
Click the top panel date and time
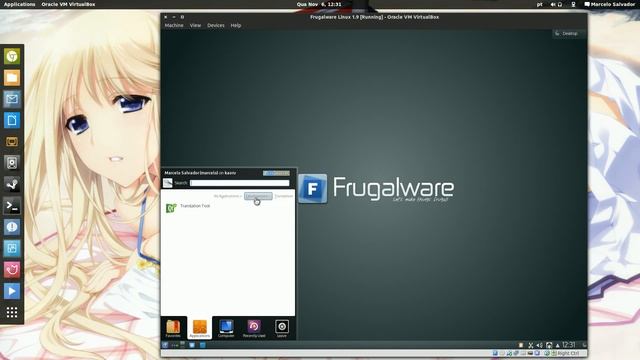click(319, 4)
